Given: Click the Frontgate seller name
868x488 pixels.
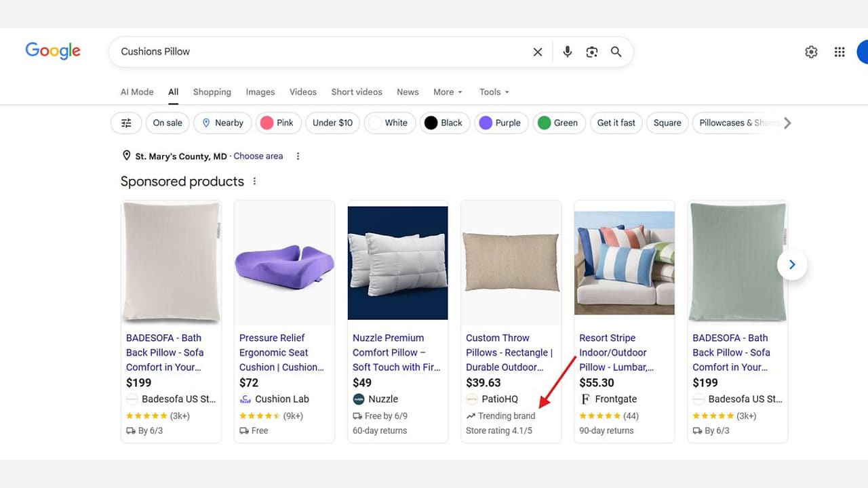Looking at the screenshot, I should [616, 399].
